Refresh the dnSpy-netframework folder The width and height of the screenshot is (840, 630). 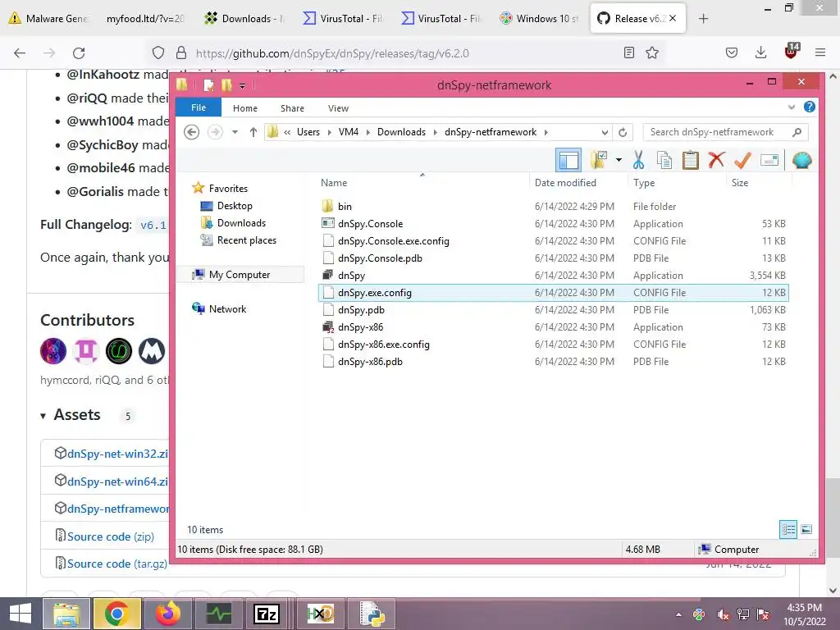click(623, 132)
